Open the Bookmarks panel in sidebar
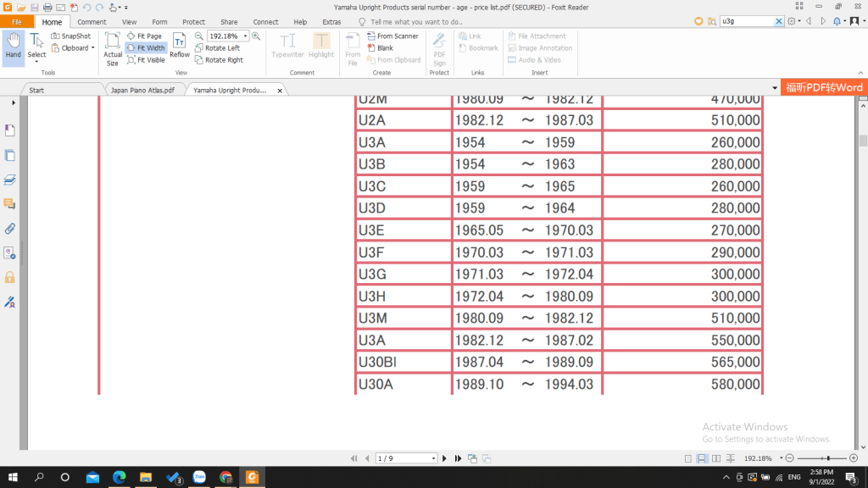 (x=10, y=130)
